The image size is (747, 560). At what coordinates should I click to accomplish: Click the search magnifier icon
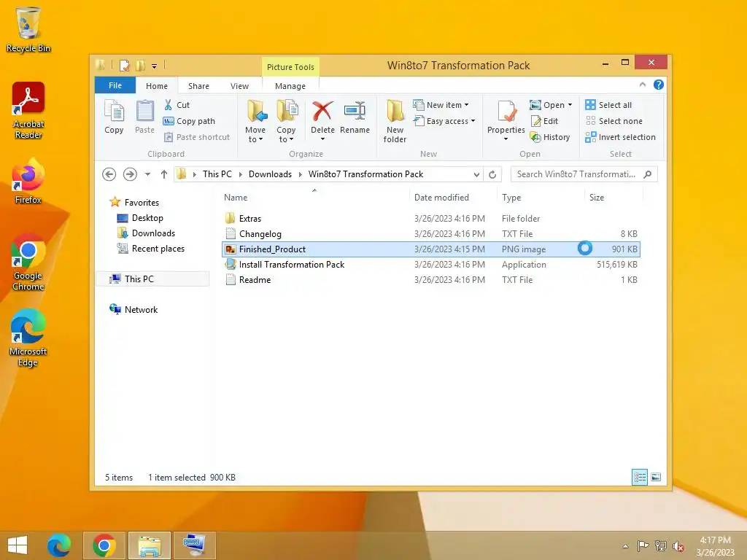[648, 174]
